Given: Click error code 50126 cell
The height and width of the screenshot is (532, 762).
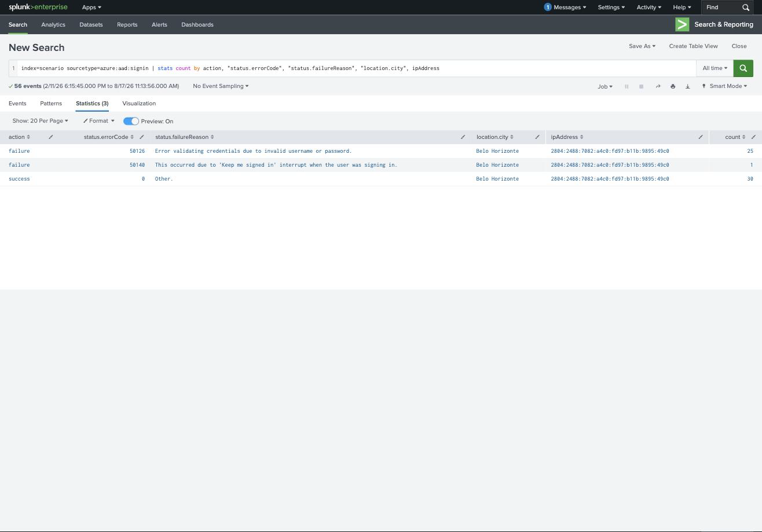Looking at the screenshot, I should (137, 151).
